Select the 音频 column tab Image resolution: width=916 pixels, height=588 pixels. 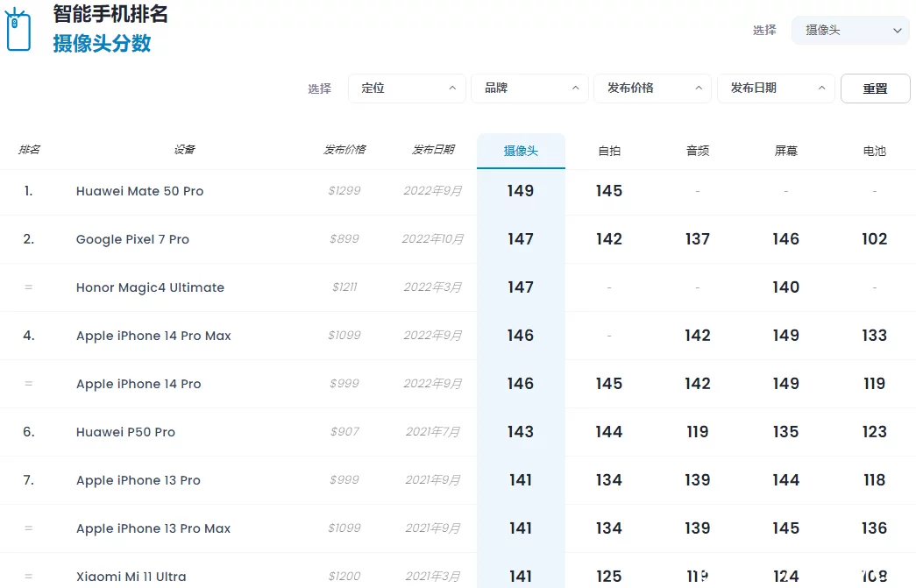(x=698, y=152)
